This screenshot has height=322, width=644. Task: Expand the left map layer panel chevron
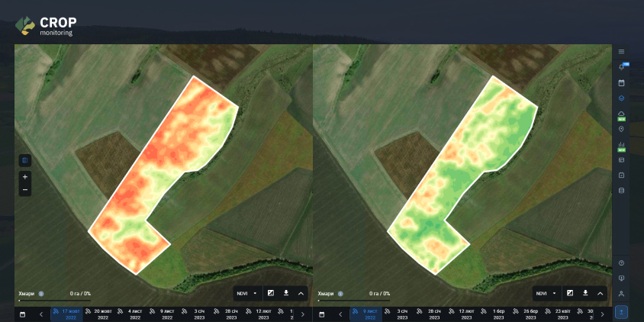(301, 293)
